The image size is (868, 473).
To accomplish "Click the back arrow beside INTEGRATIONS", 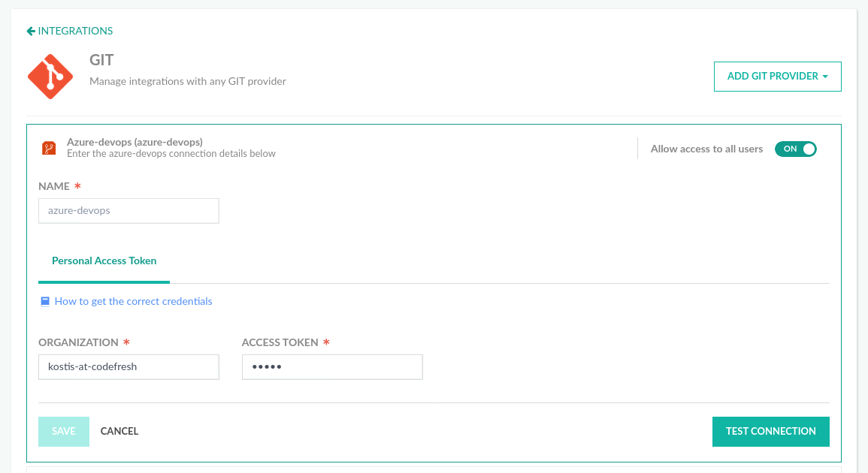I will [x=31, y=31].
